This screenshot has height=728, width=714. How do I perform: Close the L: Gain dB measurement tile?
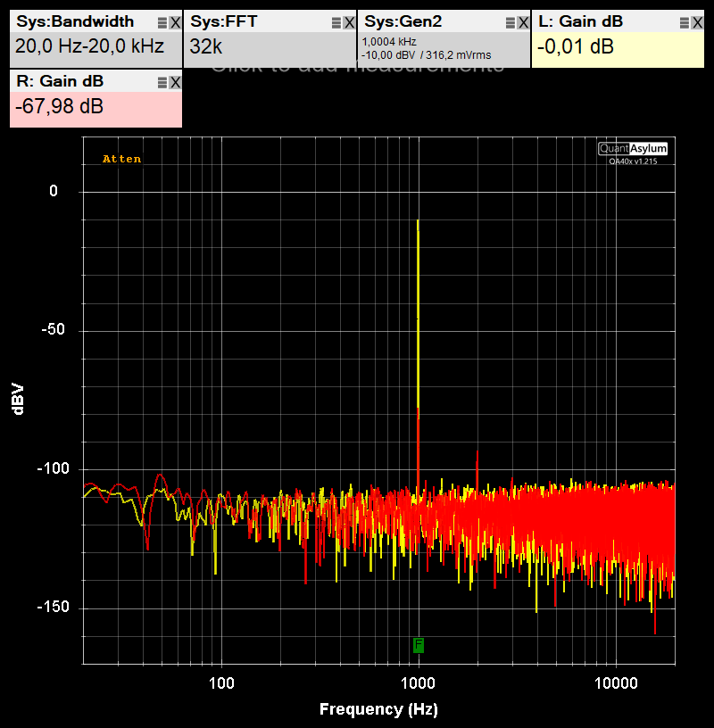tap(697, 22)
